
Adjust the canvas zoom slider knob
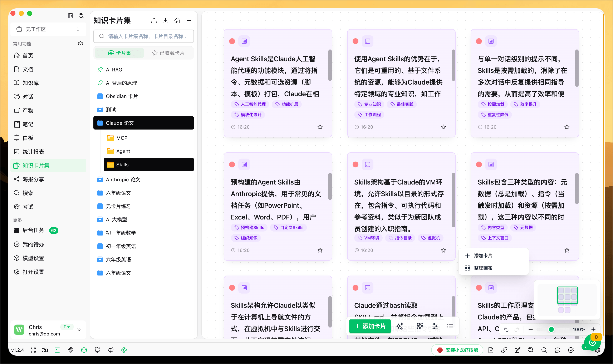tap(551, 329)
